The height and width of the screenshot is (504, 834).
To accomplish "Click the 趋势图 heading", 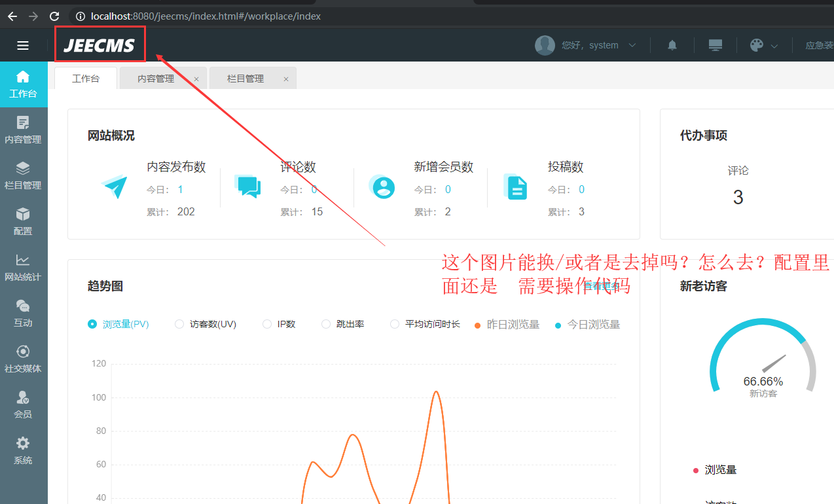I will point(105,286).
